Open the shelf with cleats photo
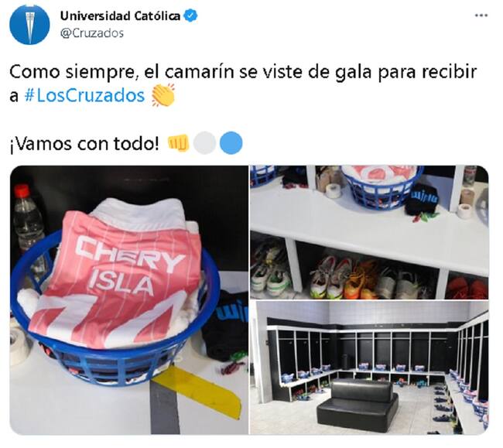503x448 pixels. click(369, 232)
